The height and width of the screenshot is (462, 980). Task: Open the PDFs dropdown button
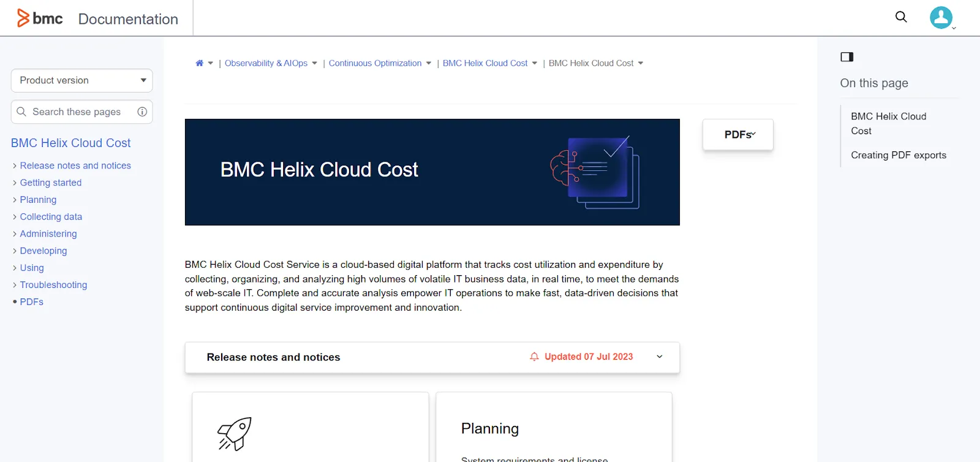737,134
